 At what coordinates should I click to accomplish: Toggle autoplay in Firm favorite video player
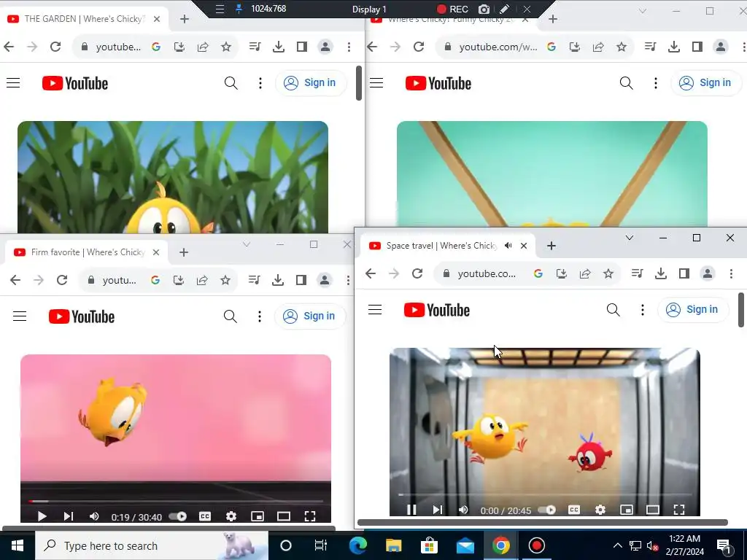point(178,516)
